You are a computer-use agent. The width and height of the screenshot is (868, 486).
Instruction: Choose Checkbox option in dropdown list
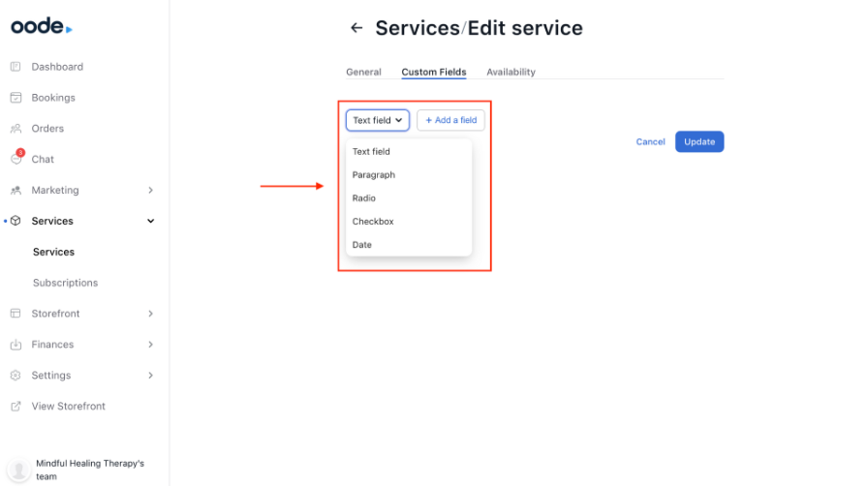click(373, 222)
